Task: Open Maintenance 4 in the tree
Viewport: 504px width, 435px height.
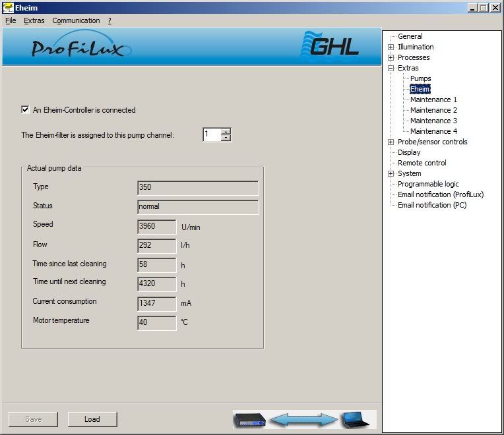Action: point(433,131)
